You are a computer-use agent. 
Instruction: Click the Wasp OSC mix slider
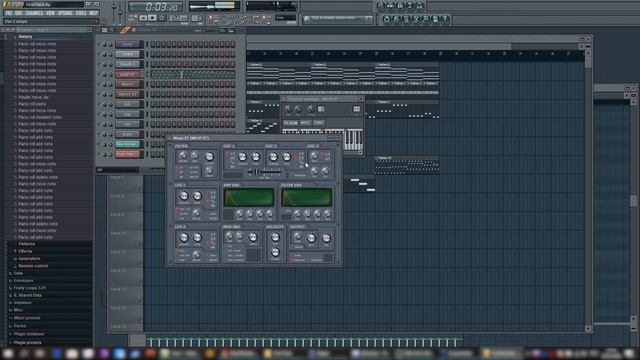(x=264, y=172)
